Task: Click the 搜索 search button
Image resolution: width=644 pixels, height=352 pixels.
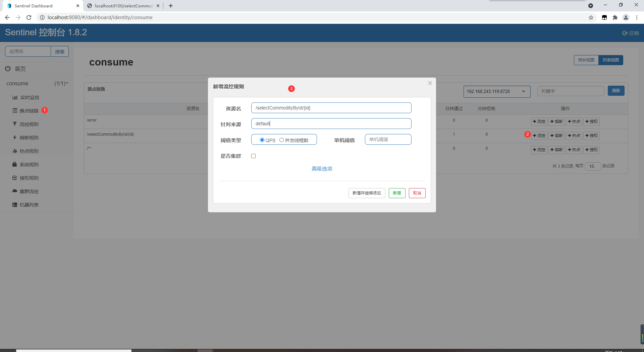Action: pos(60,51)
